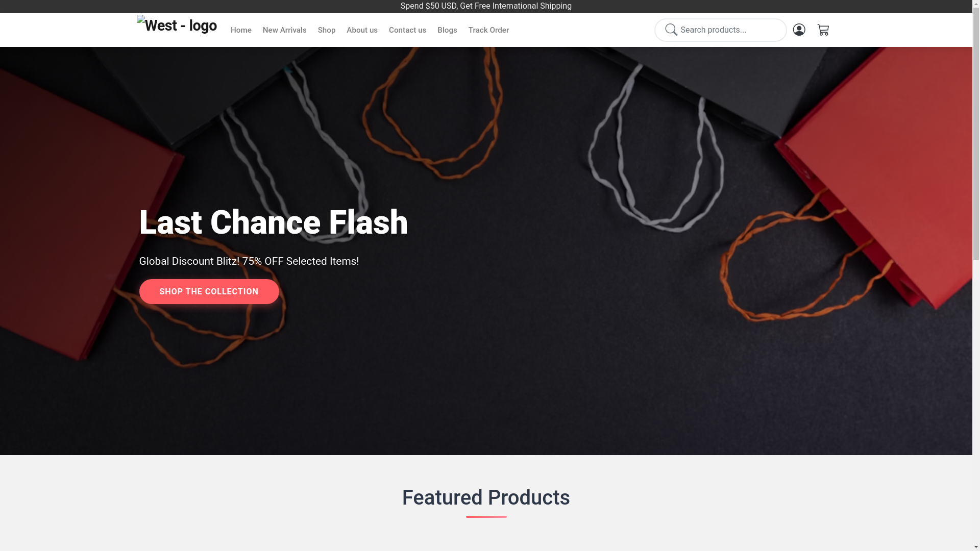Click the scrollbar down arrow

[x=976, y=547]
